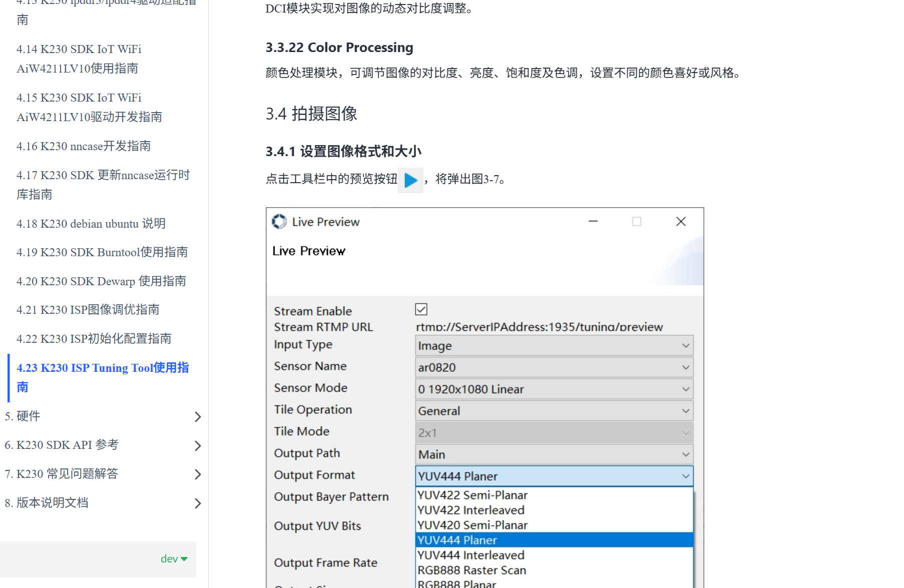
Task: Open the Input Type dropdown
Action: [x=554, y=346]
